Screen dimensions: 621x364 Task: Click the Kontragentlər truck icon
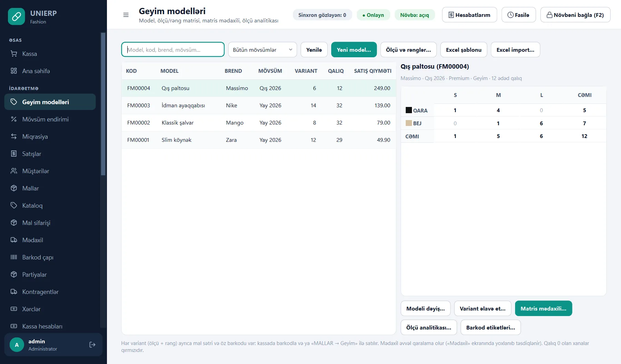[14, 292]
